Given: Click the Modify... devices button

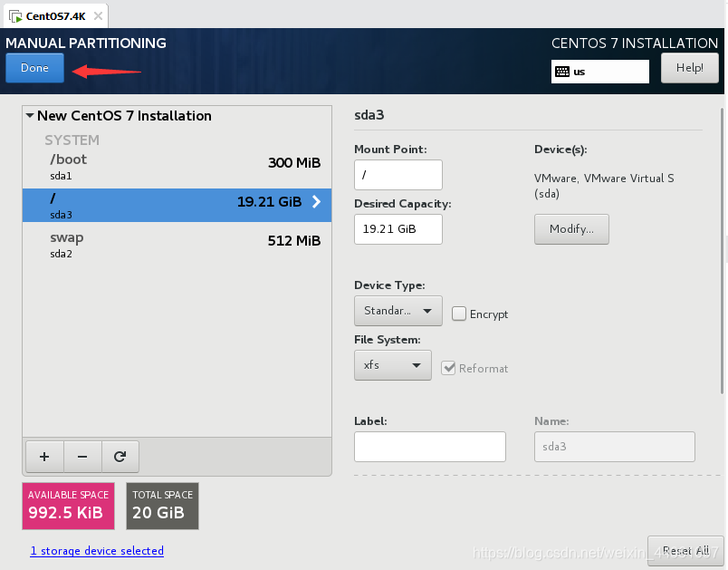Looking at the screenshot, I should (571, 229).
